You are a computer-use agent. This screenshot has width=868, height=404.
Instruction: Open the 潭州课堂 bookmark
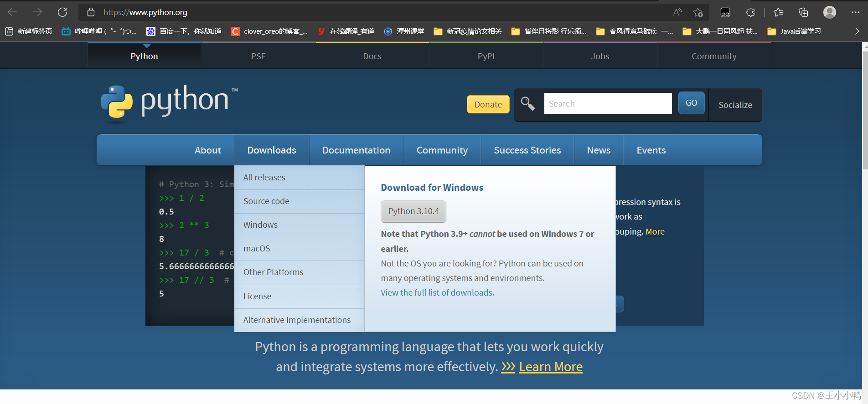[404, 31]
